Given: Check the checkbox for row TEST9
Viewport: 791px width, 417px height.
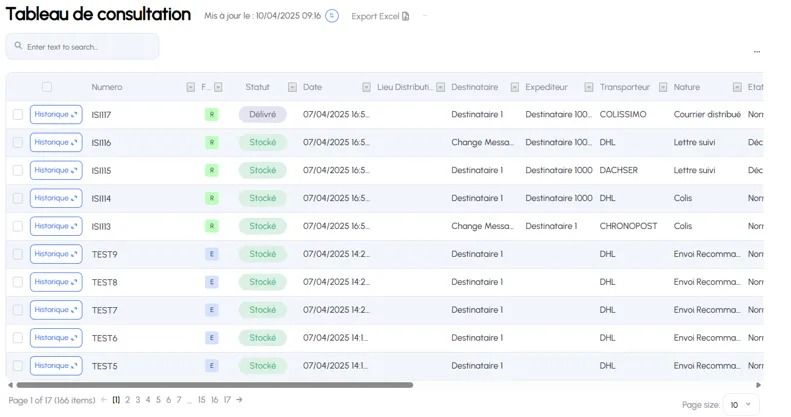Looking at the screenshot, I should pos(18,254).
